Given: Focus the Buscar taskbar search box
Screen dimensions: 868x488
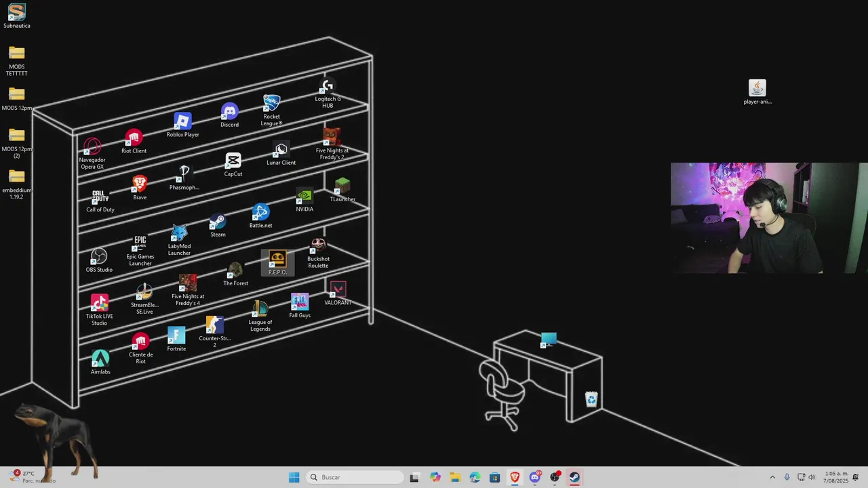Looking at the screenshot, I should tap(355, 477).
